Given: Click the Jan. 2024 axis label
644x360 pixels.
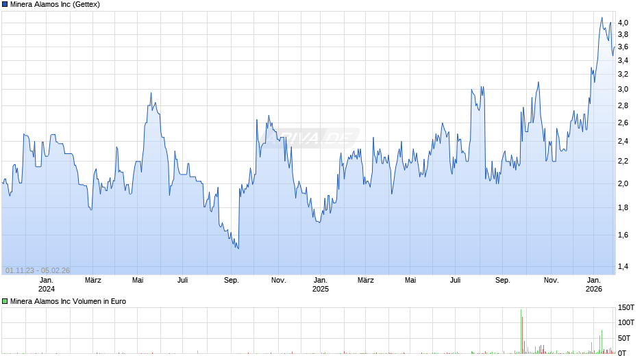Looking at the screenshot, I should (x=47, y=285).
